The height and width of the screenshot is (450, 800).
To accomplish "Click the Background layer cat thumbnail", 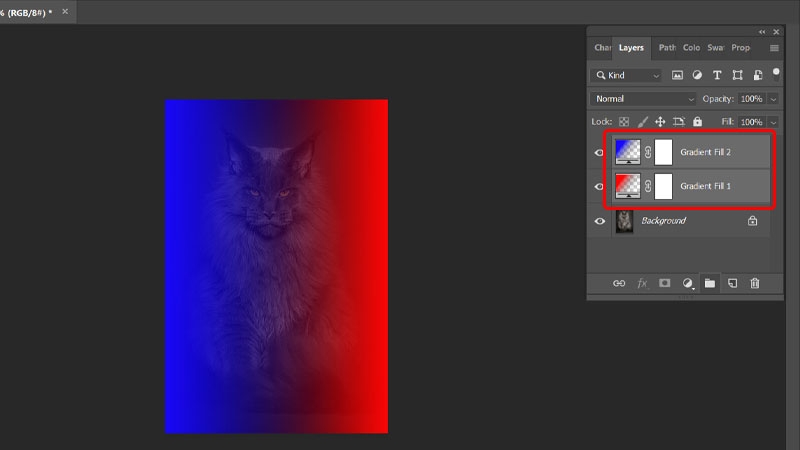I will 624,221.
